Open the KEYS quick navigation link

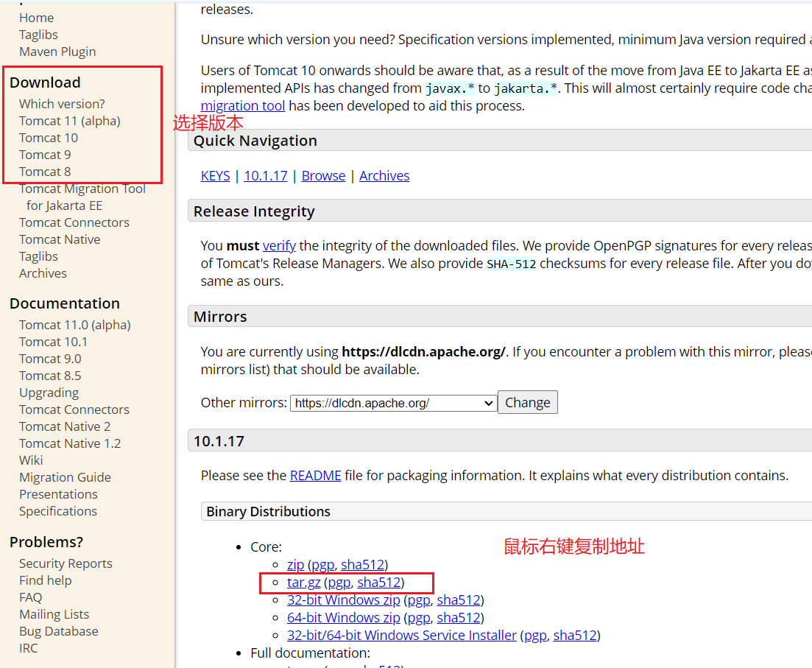[216, 176]
